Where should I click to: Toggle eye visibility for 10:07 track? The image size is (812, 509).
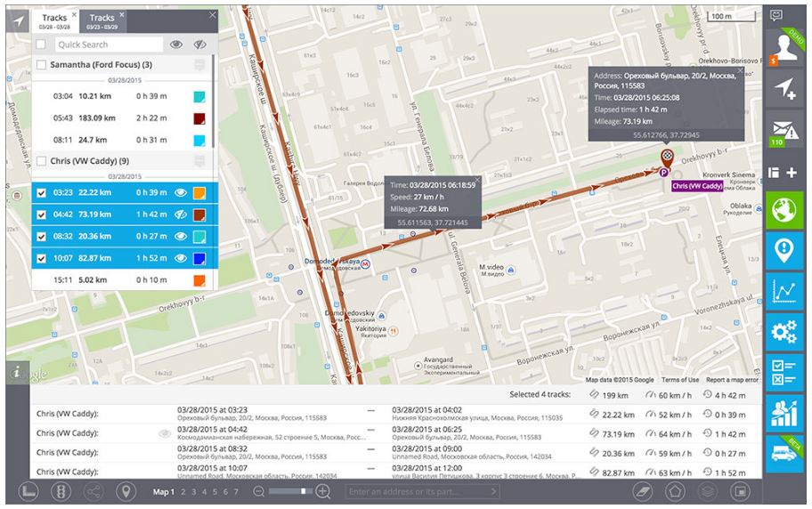[180, 258]
